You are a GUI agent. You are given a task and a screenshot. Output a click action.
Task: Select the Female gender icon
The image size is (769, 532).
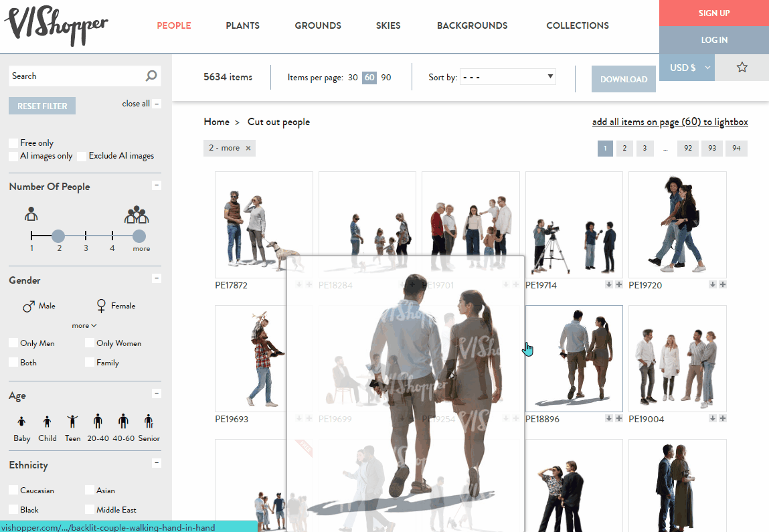pos(101,306)
